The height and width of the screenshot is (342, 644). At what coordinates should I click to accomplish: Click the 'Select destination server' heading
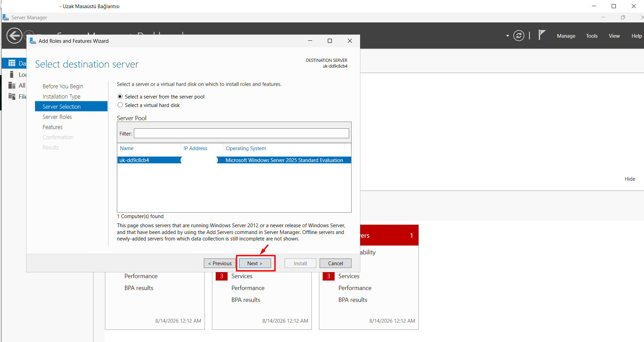[87, 64]
